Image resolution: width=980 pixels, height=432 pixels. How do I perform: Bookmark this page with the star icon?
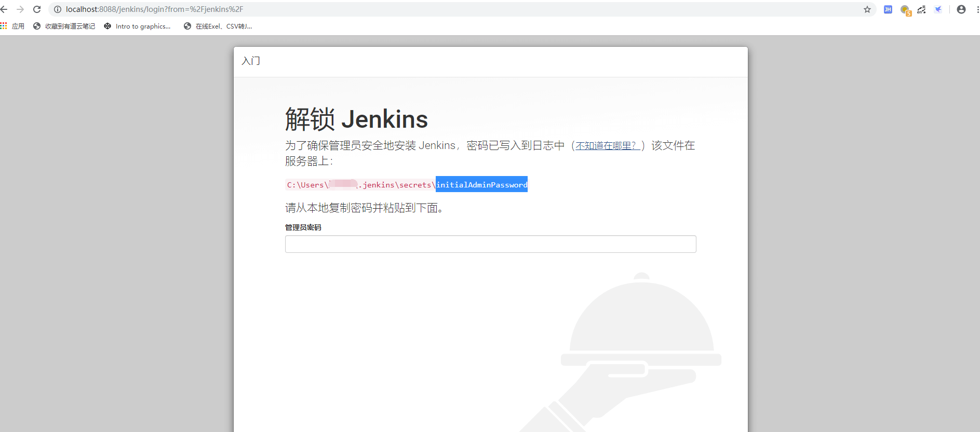pos(867,9)
